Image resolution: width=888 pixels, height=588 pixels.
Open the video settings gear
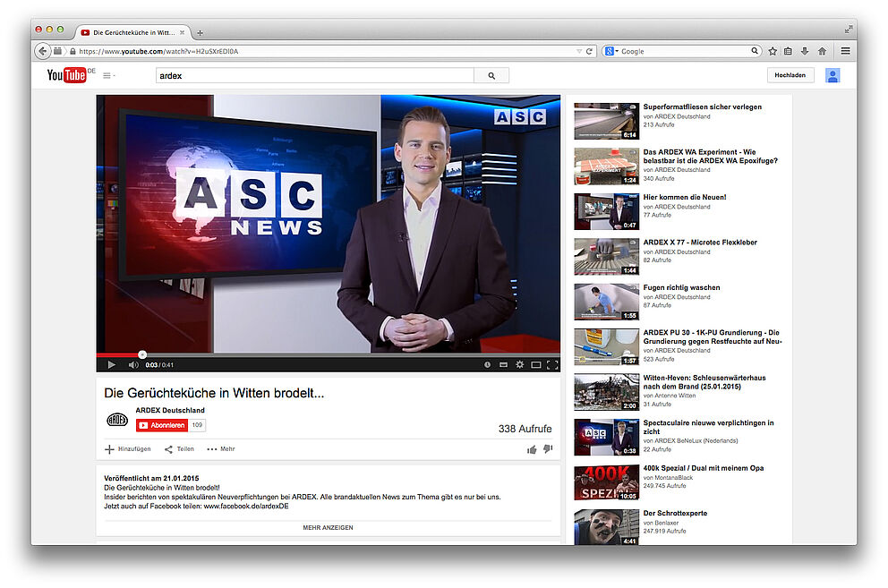[x=519, y=365]
